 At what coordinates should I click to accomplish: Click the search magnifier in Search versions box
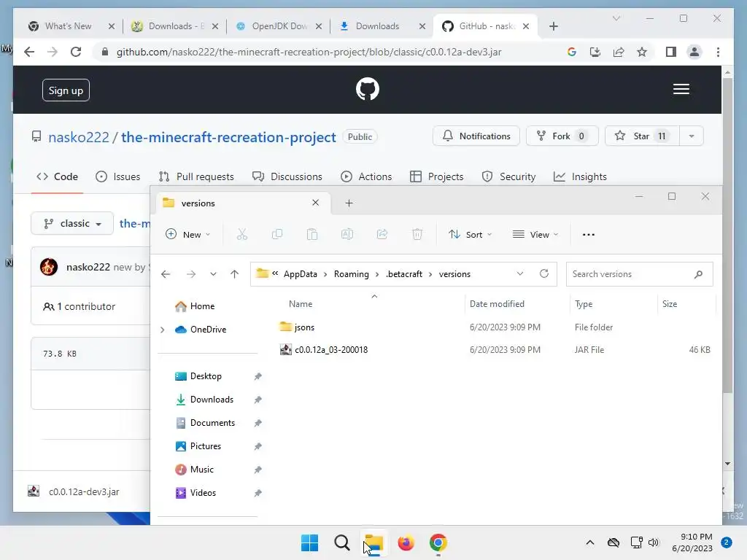[x=698, y=274]
